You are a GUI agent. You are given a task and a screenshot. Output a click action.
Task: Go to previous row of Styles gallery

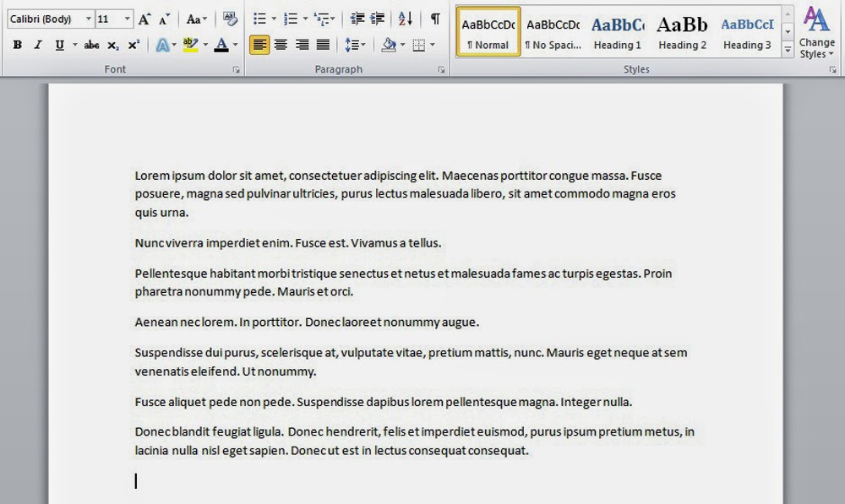788,14
